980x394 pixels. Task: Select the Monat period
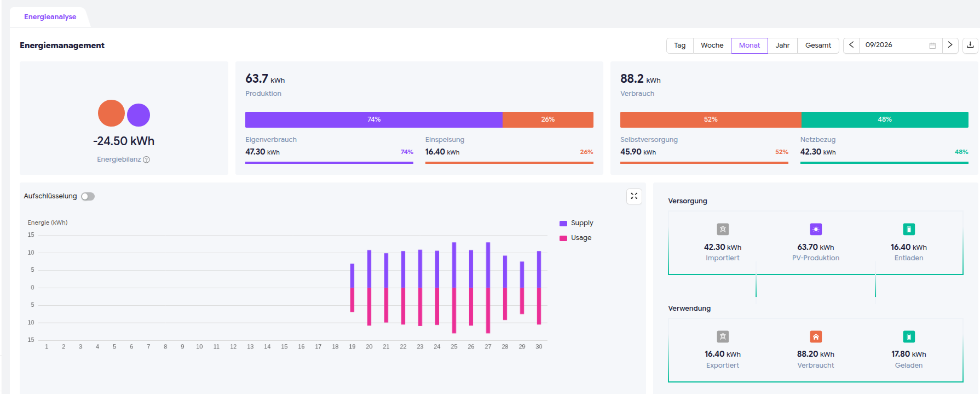(749, 45)
